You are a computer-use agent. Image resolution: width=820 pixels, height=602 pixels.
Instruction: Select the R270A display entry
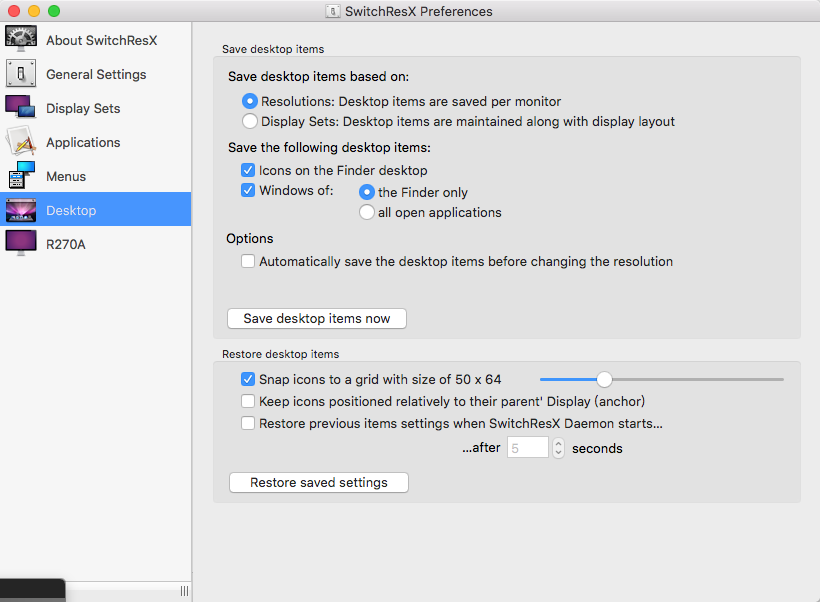click(96, 244)
